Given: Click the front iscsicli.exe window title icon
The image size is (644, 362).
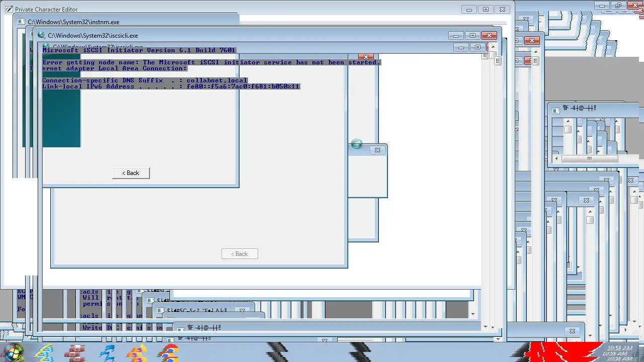Looking at the screenshot, I should 41,35.
